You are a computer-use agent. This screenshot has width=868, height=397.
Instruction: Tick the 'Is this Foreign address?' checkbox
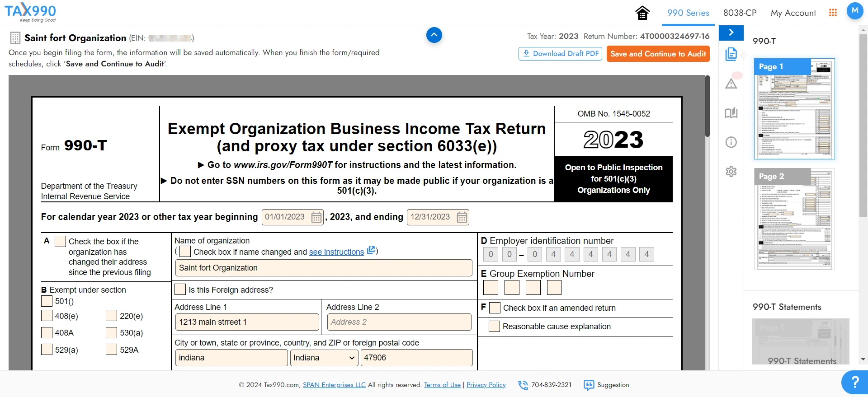pyautogui.click(x=180, y=290)
